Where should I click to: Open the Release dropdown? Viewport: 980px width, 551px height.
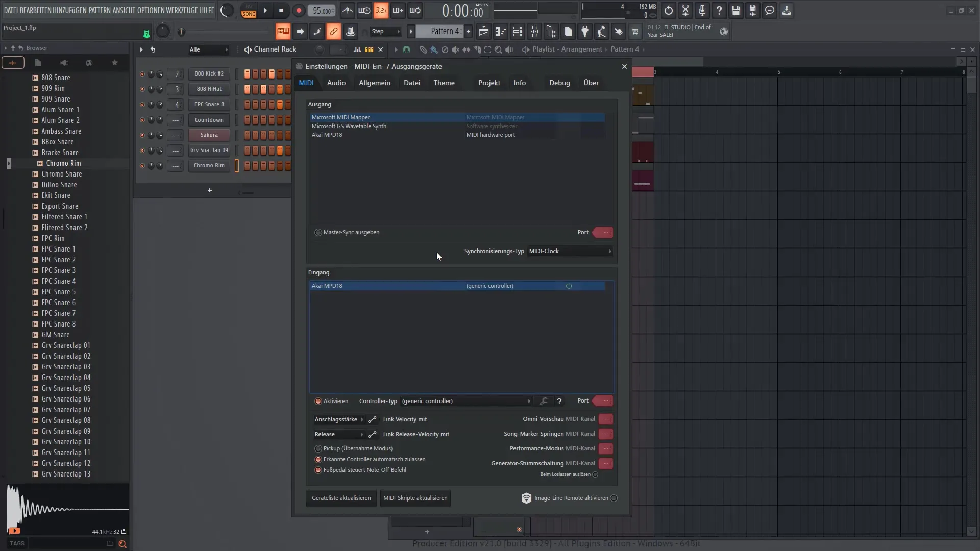[338, 434]
